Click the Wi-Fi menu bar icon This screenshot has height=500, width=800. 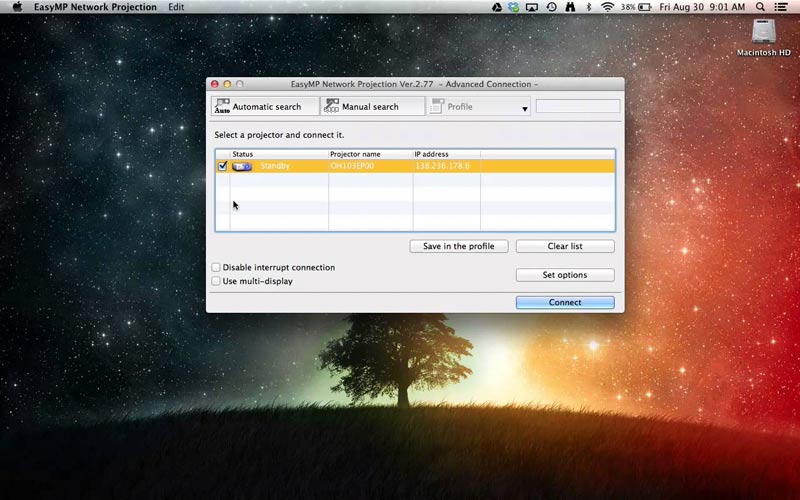607,7
